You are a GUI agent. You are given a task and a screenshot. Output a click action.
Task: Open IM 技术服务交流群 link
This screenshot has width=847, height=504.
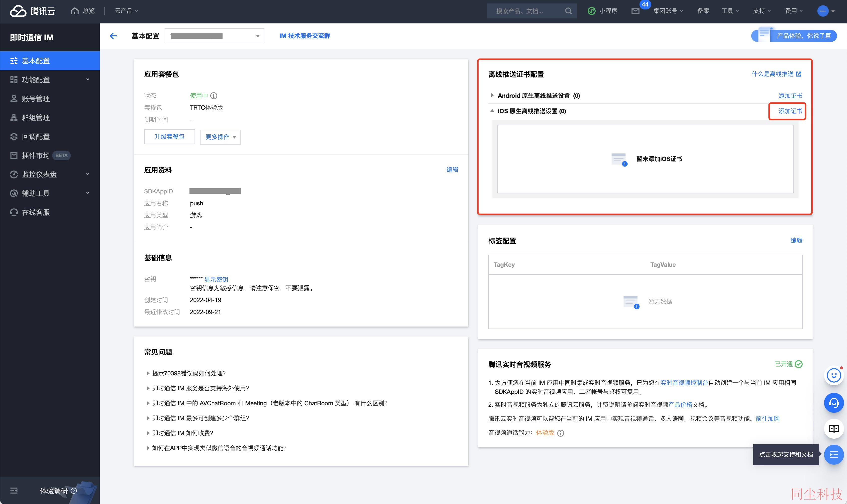coord(305,36)
